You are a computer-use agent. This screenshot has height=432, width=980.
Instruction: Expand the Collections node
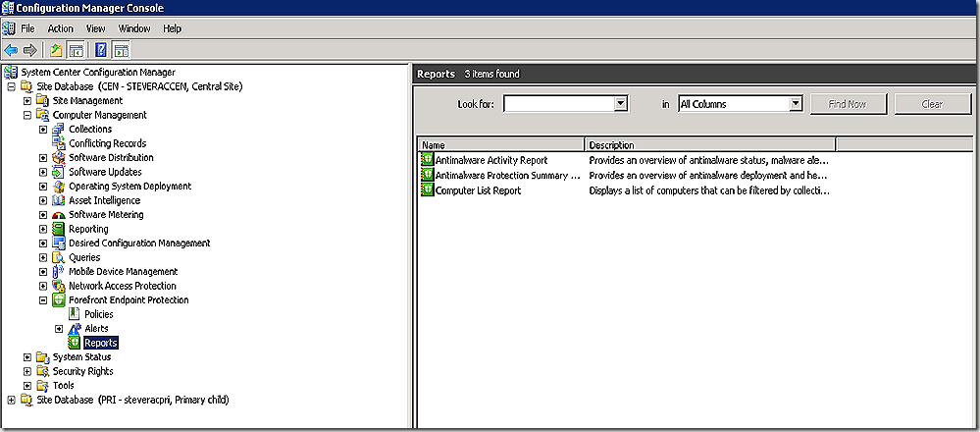43,130
